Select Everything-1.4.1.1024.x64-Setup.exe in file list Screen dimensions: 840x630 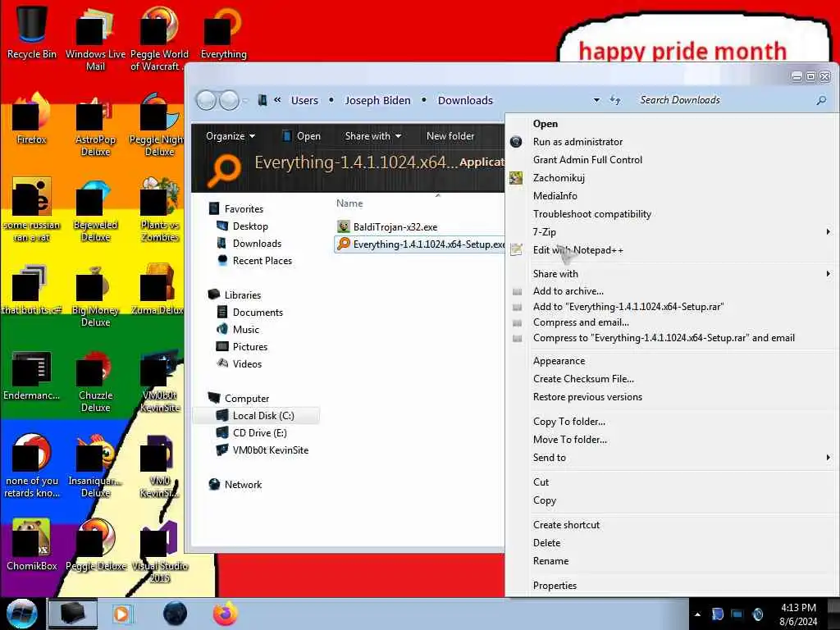coord(420,244)
